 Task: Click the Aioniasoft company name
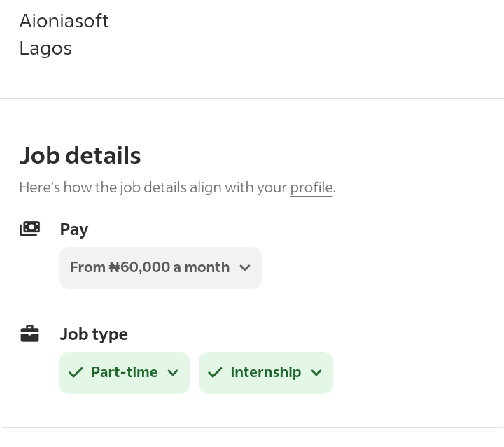pyautogui.click(x=64, y=21)
